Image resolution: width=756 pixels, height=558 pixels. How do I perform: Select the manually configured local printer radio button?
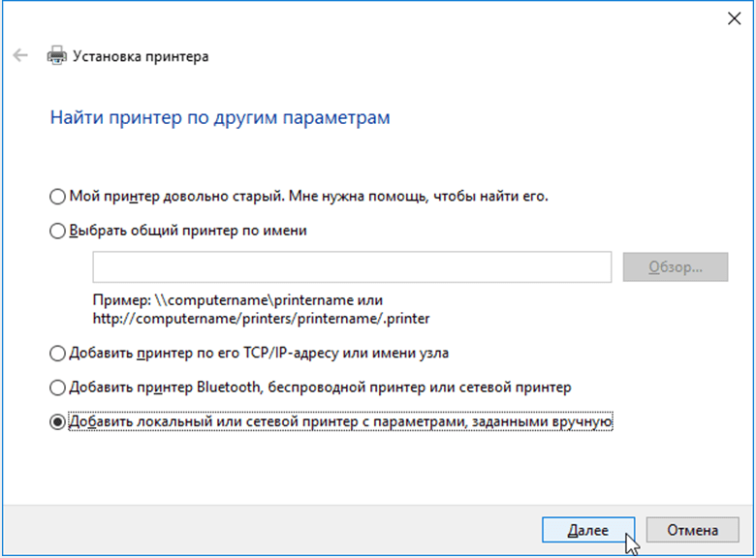click(x=57, y=422)
